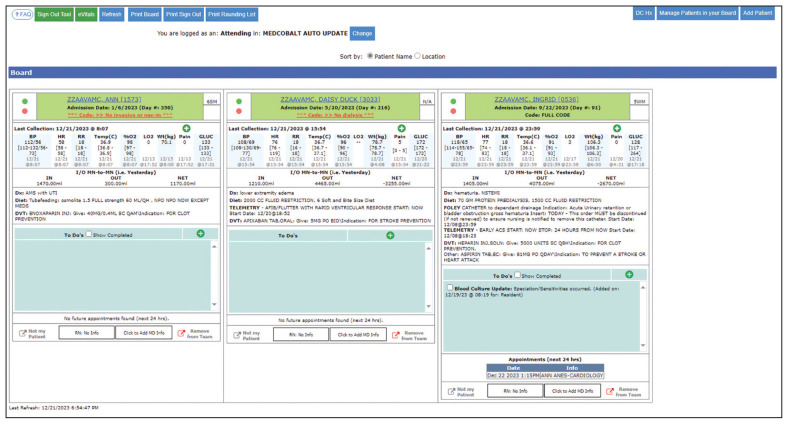788x424 pixels.
Task: Click scroll-up arrow in Ann's To Do list
Action: point(215,246)
